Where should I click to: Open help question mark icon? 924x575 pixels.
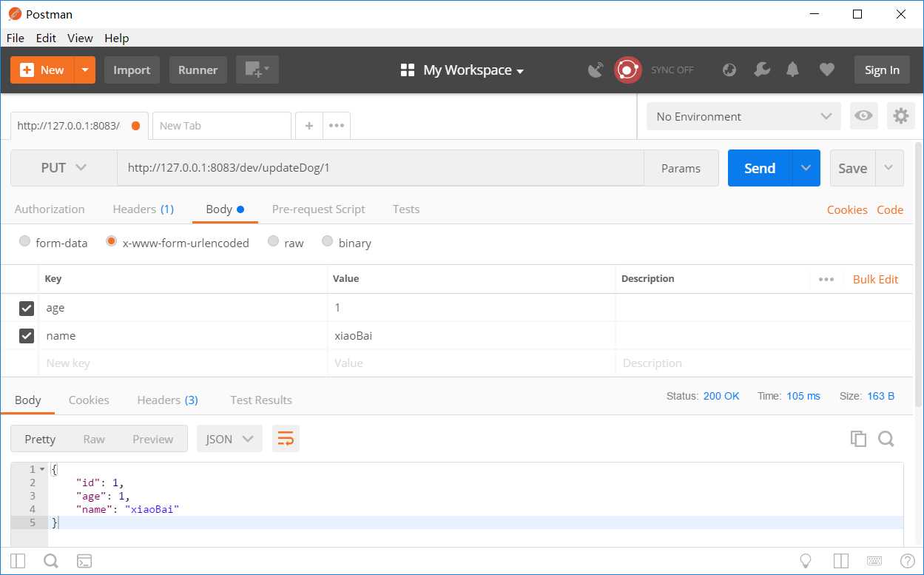[907, 561]
